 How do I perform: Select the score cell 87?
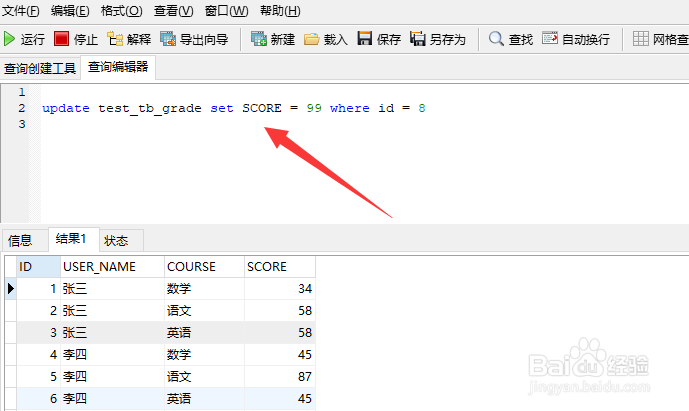[280, 376]
